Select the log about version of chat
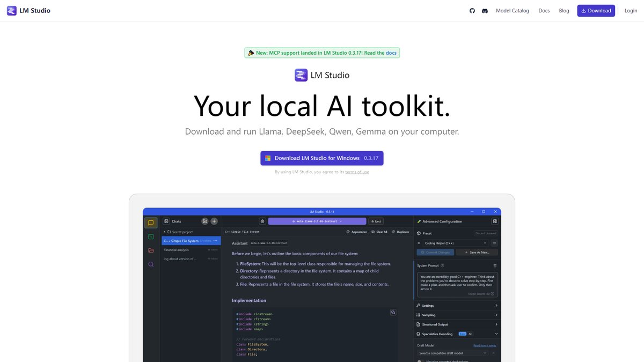 (x=192, y=258)
